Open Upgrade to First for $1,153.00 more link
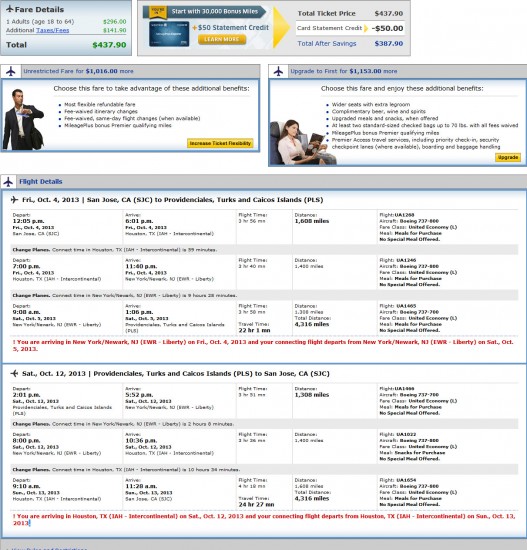The width and height of the screenshot is (527, 550). (x=344, y=71)
